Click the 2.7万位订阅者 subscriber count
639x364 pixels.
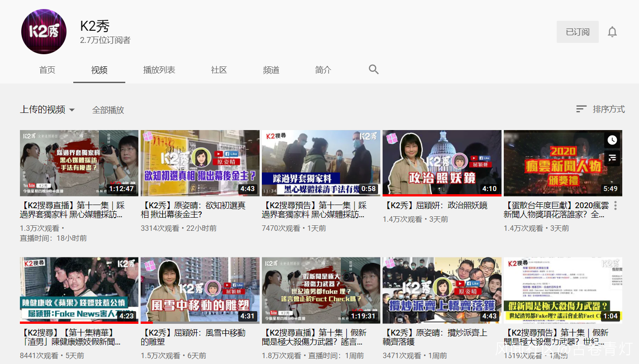(x=105, y=40)
